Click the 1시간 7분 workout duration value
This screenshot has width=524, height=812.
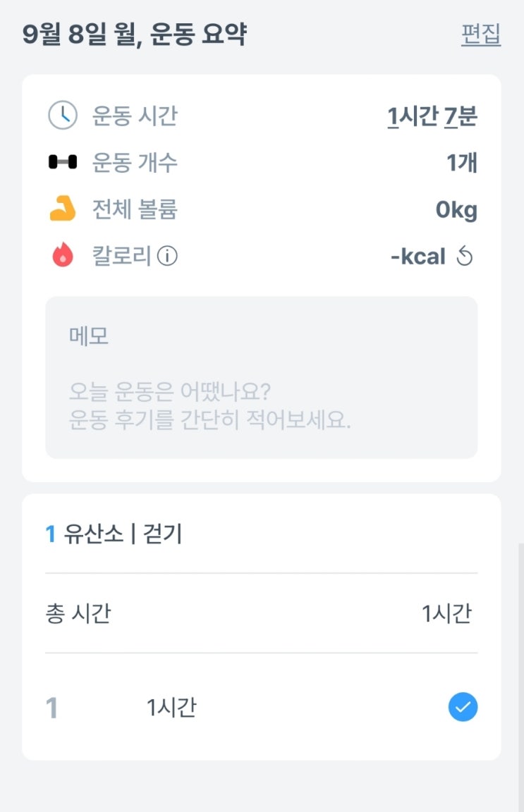(x=432, y=116)
